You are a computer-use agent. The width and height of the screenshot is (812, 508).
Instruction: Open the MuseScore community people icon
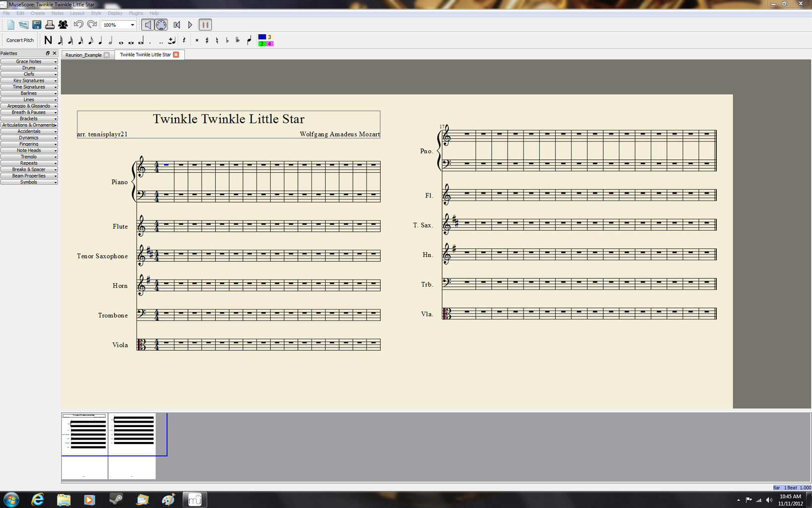63,25
